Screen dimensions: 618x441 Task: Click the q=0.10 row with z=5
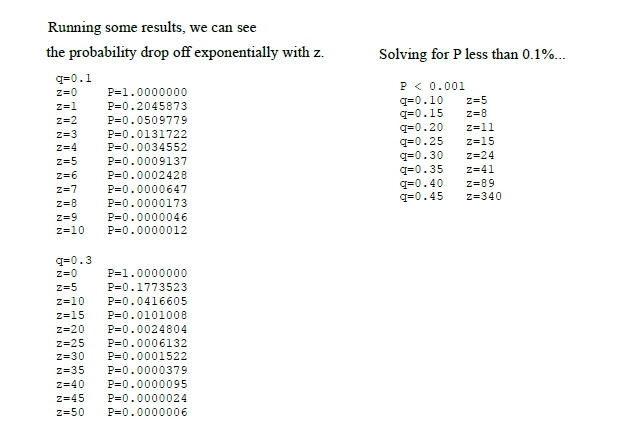443,100
